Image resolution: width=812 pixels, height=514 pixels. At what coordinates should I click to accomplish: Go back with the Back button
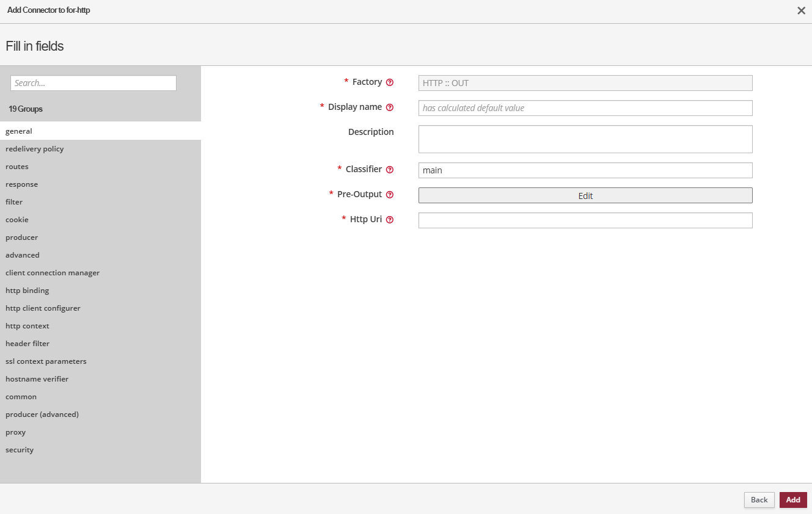point(759,499)
